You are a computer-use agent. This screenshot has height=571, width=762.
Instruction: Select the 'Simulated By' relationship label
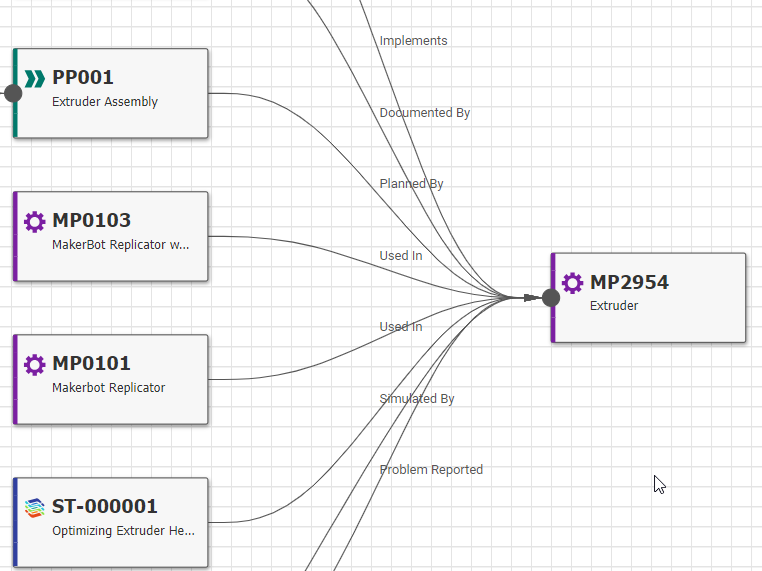point(416,399)
